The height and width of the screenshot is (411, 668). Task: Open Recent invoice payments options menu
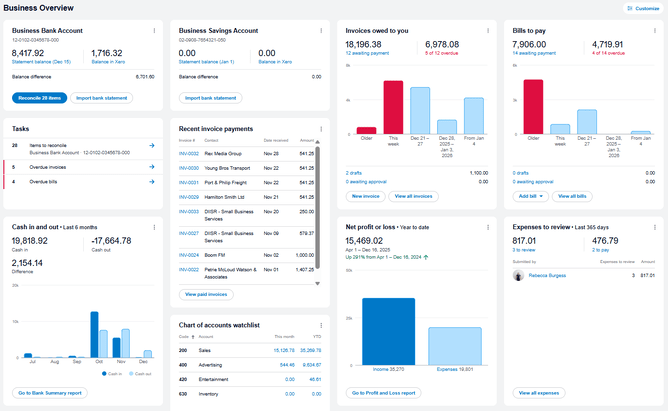click(x=320, y=128)
